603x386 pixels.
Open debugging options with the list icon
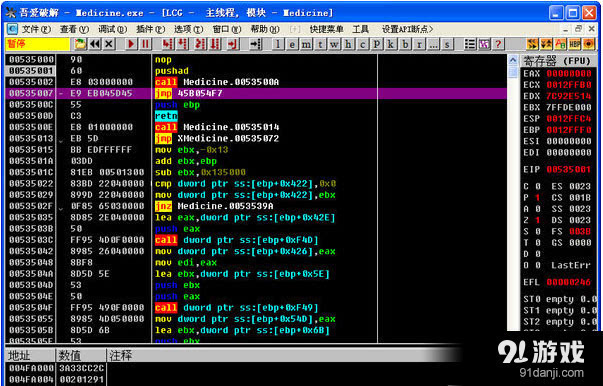click(x=470, y=44)
